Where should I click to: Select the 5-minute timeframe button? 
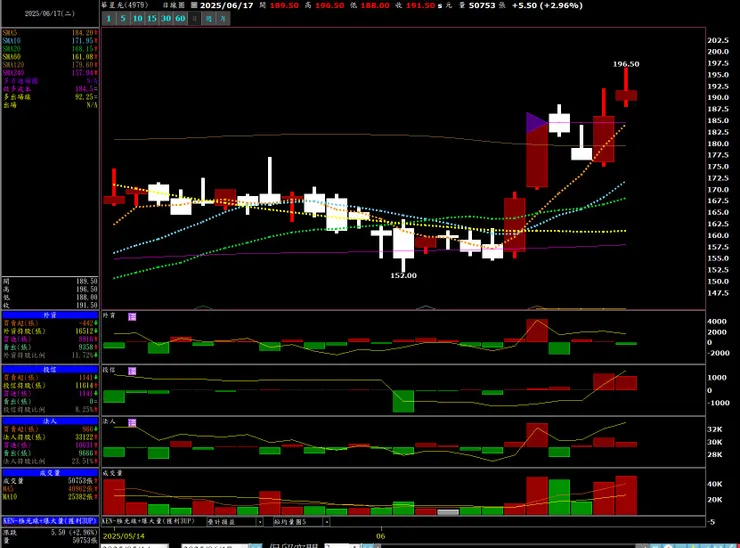click(x=123, y=18)
